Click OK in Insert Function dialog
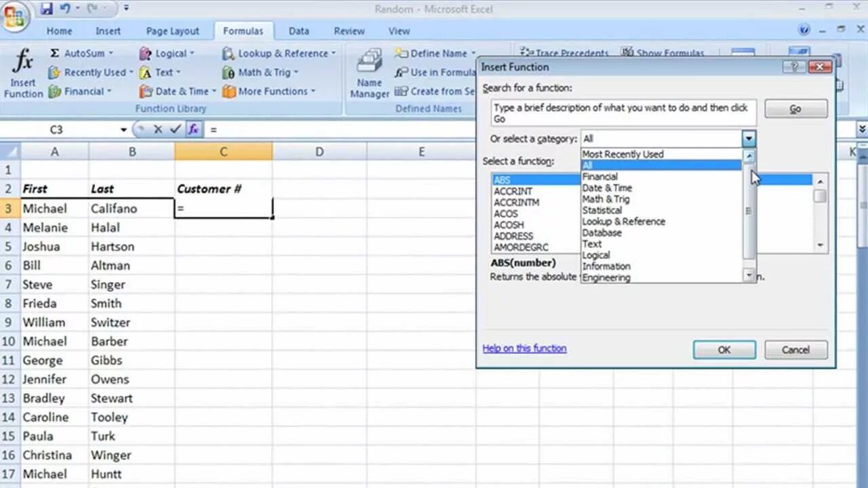 pos(724,350)
